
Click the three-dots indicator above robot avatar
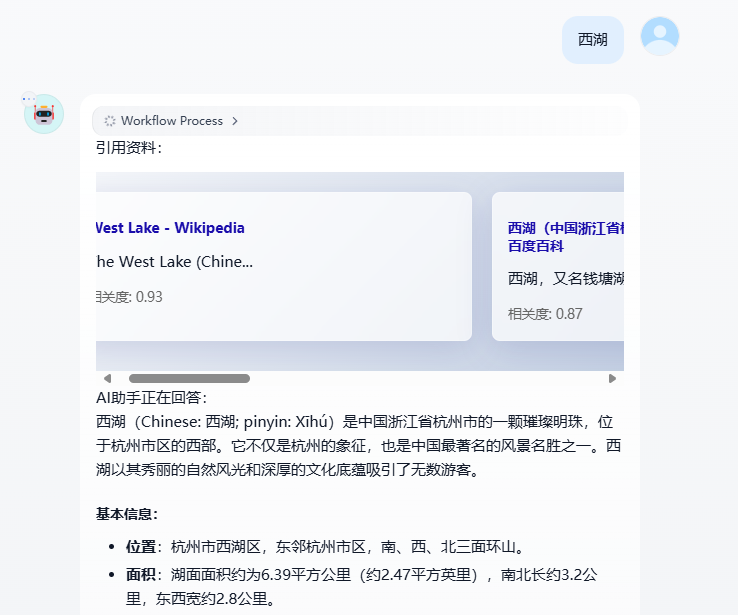28,99
